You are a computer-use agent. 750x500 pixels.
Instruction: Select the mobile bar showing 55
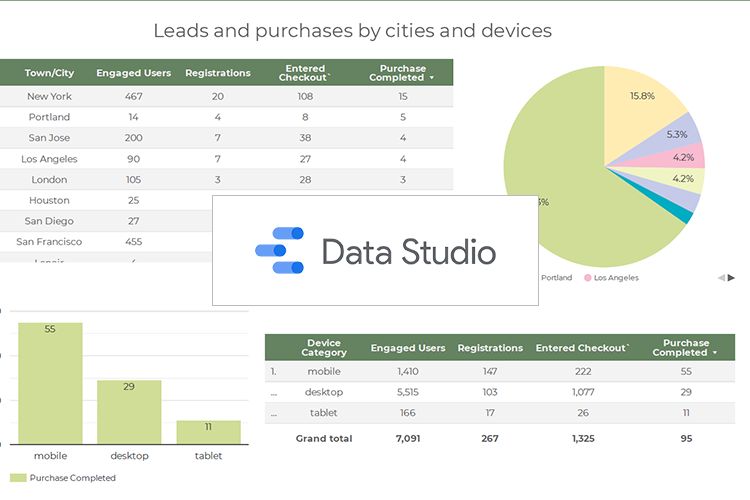pyautogui.click(x=50, y=383)
